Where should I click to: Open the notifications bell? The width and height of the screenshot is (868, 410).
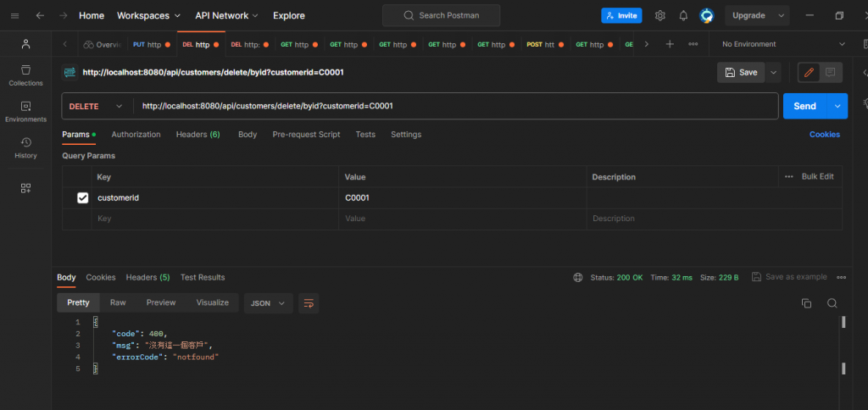[684, 15]
